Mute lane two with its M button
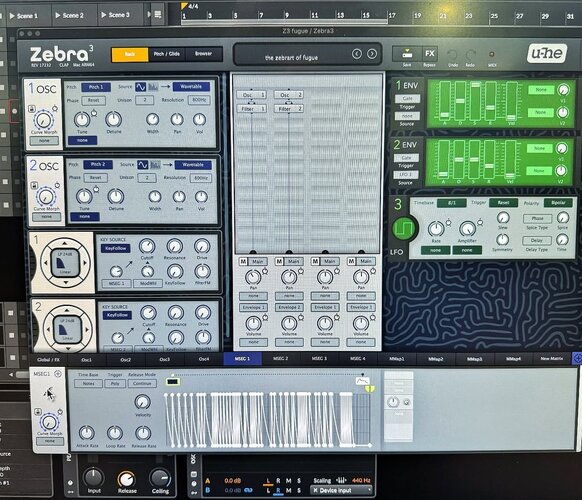Screen dimensions: 582x500 tap(279, 261)
